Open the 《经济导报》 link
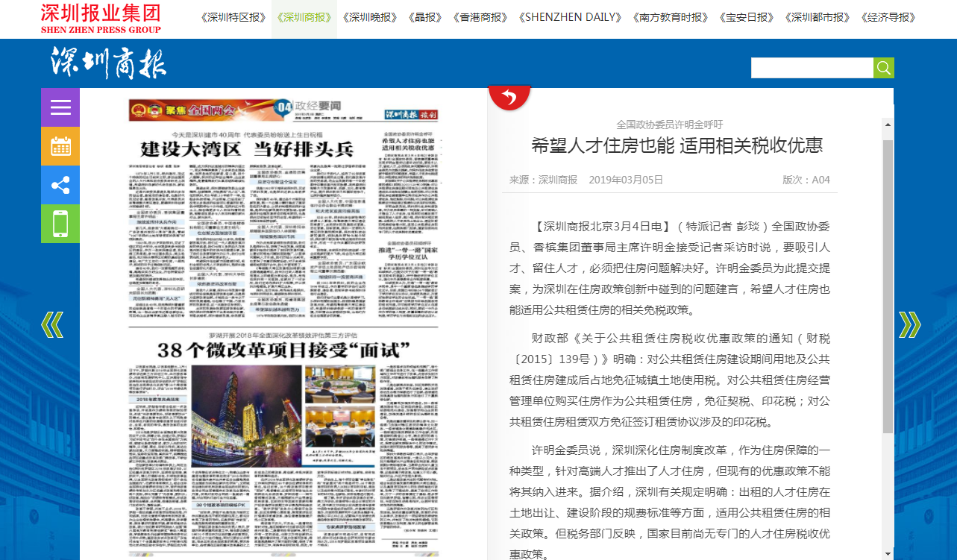The width and height of the screenshot is (957, 560). pos(888,18)
